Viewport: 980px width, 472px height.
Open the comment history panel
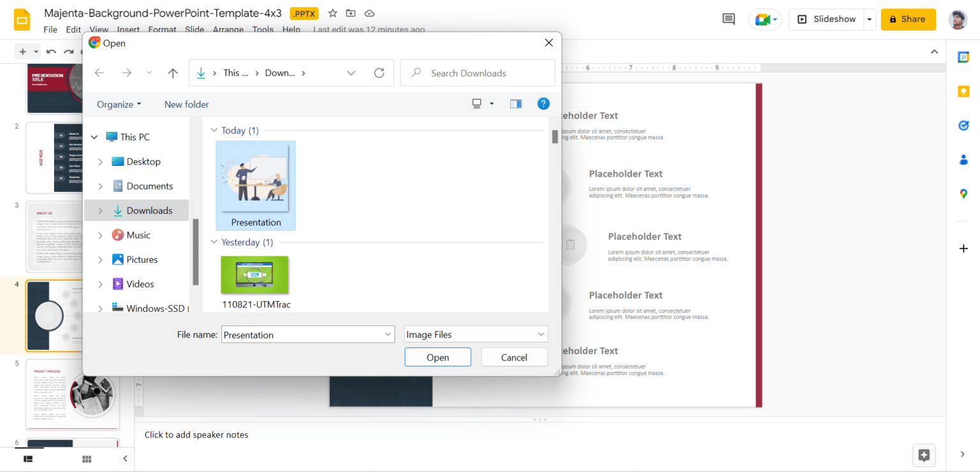coord(728,18)
